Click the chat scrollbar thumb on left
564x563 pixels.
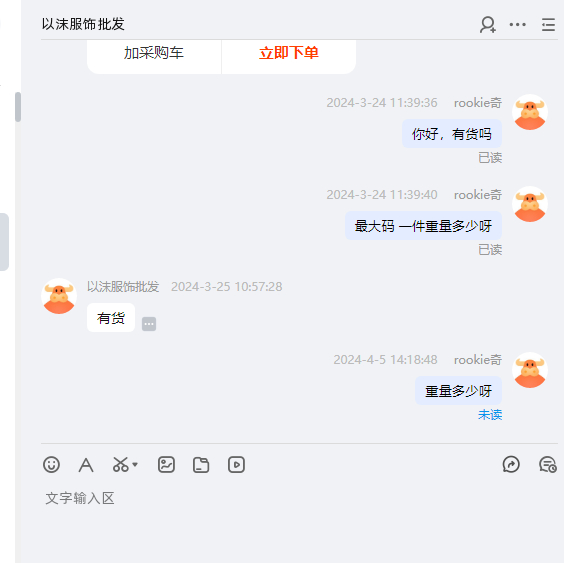tap(18, 107)
